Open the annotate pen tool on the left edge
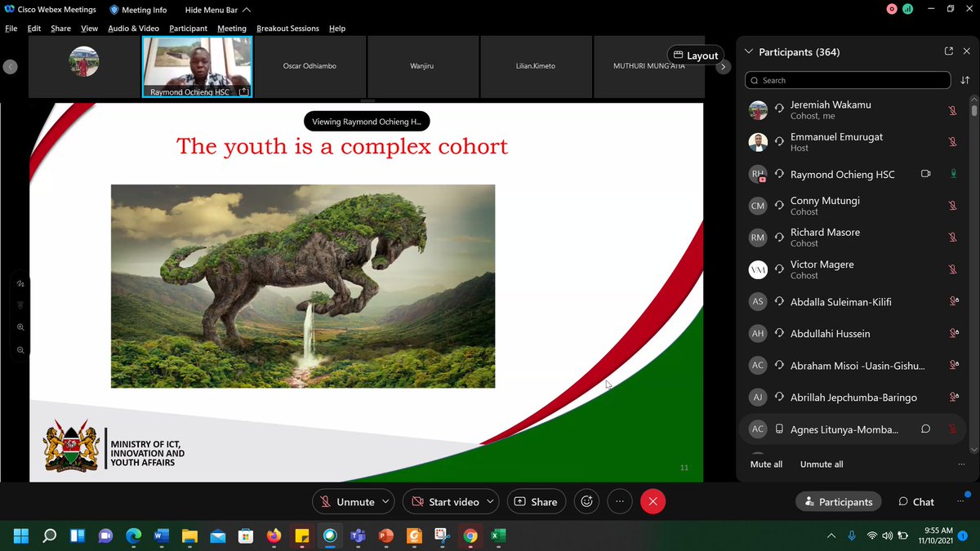Image resolution: width=980 pixels, height=551 pixels. (x=20, y=283)
